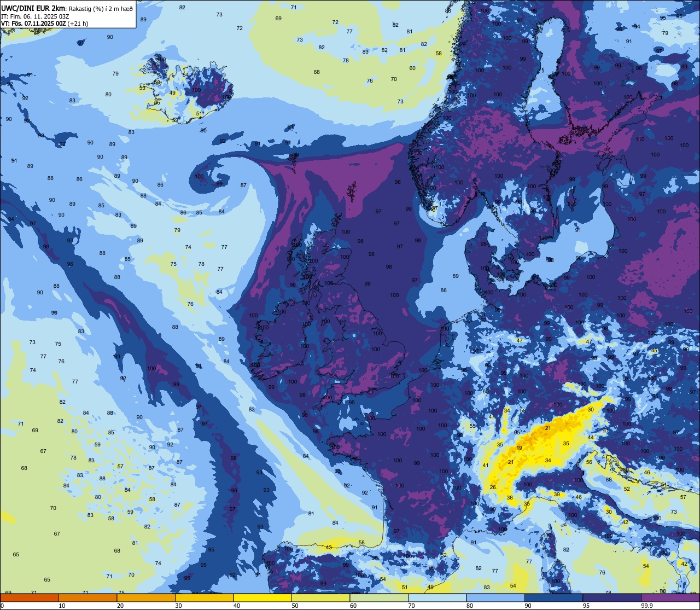Select the legend label 95
700x610 pixels.
586,606
